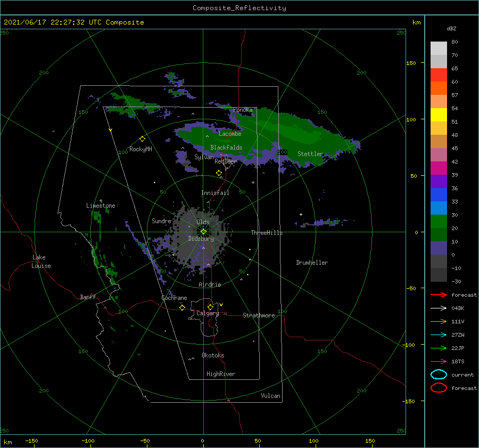Screen dimensions: 479x448
Task: Click the RockyMH label
Action: pyautogui.click(x=141, y=149)
